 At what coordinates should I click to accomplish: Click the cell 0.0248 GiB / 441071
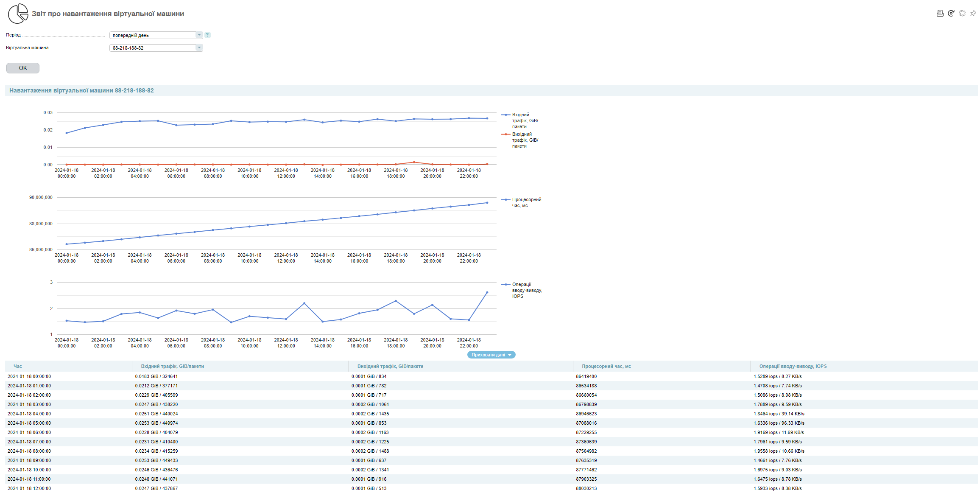pyautogui.click(x=156, y=479)
